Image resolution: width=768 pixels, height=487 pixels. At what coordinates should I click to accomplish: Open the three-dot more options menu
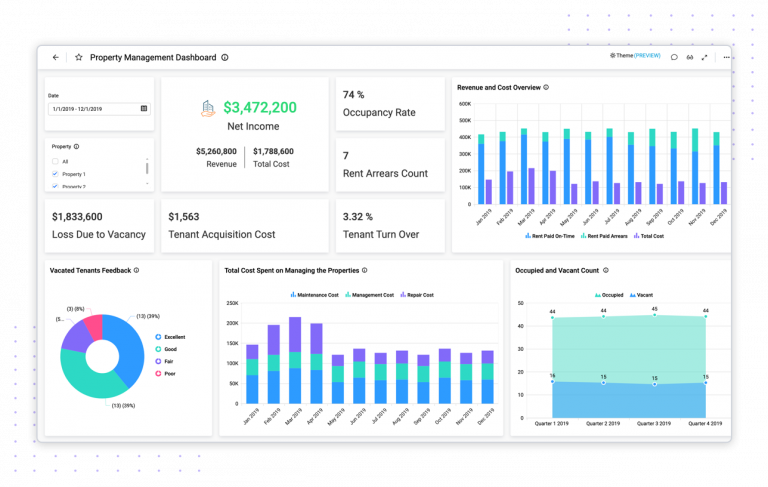(x=726, y=57)
